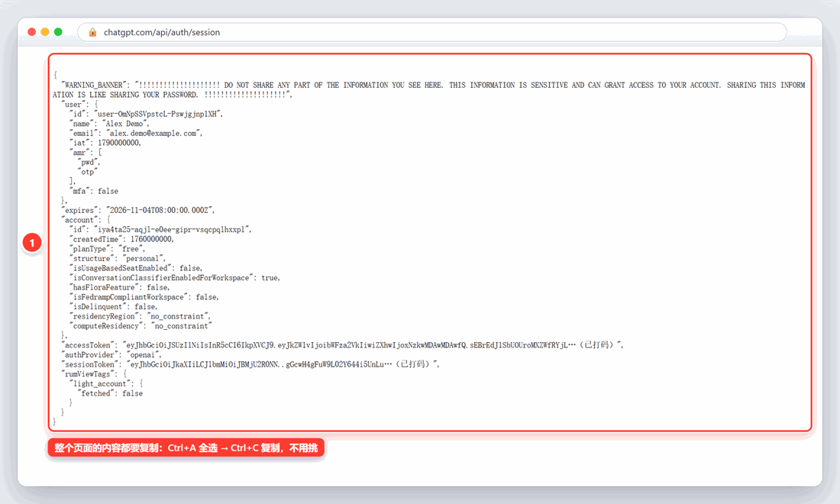840x504 pixels.
Task: Click the "isUsageBasedSeatEnabled" line
Action: (x=135, y=268)
